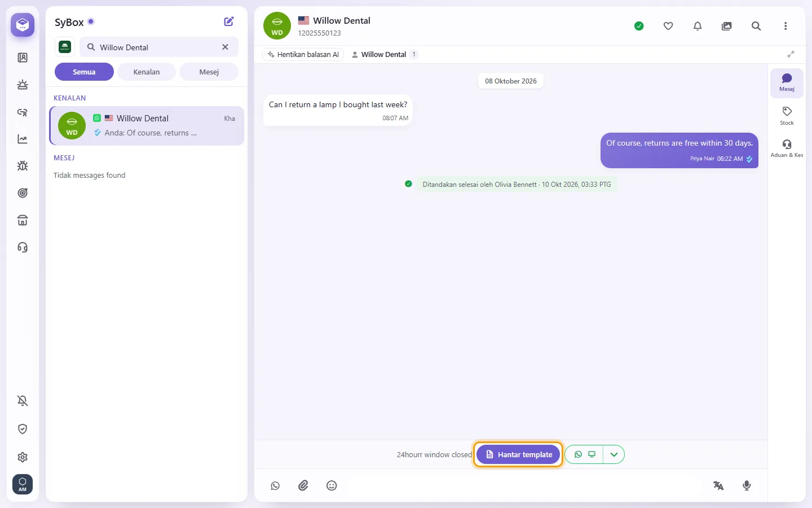Click the WhatsApp channel selector button
The image size is (812, 508).
[x=584, y=454]
